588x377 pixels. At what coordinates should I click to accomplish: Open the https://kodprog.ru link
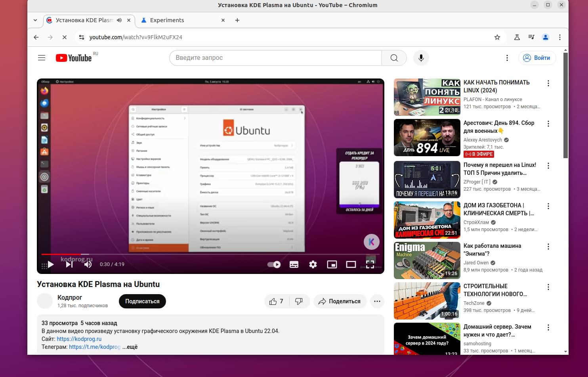click(x=79, y=339)
